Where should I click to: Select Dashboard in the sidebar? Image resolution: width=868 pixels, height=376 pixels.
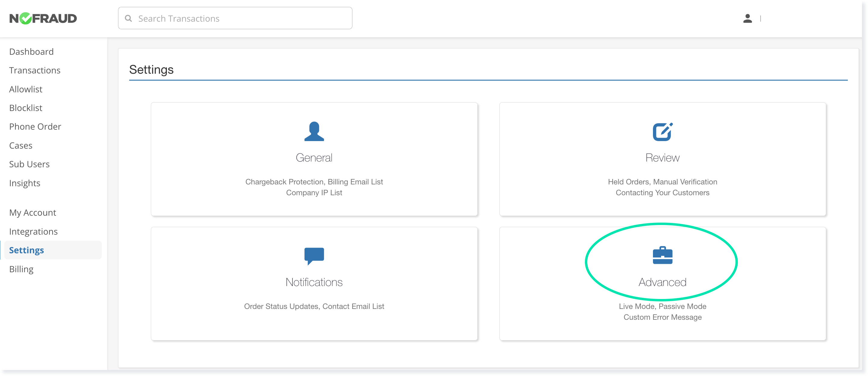[31, 51]
